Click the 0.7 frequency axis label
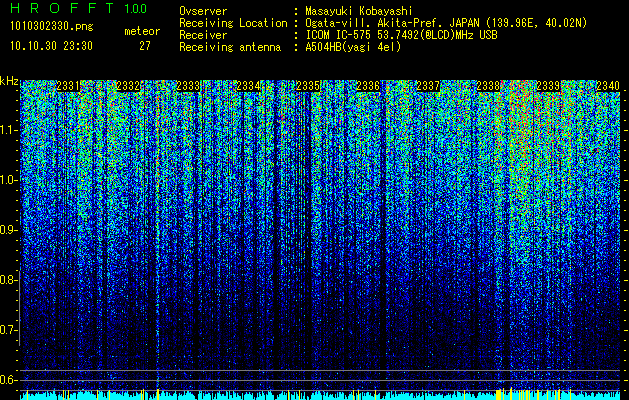 point(8,330)
